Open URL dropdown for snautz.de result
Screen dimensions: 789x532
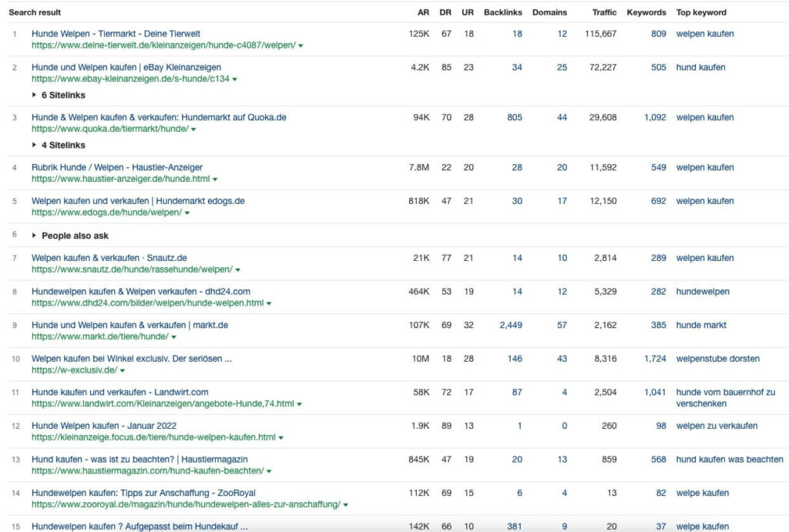[237, 270]
